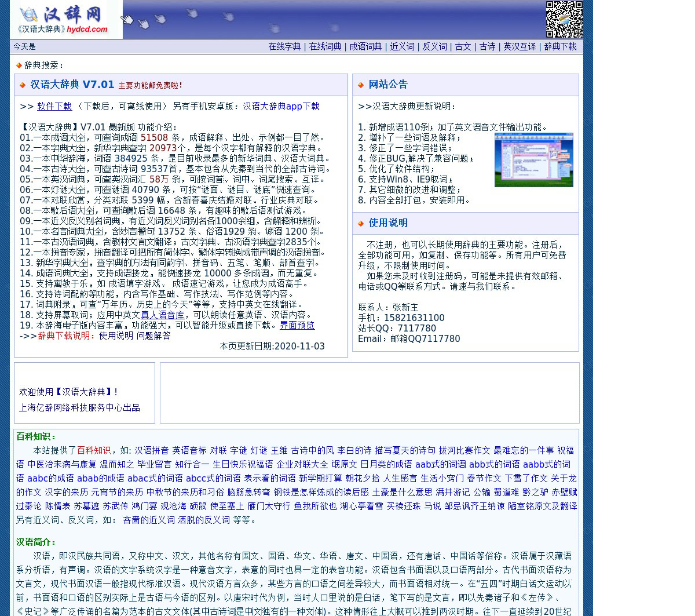
Task: Click the 软件下载 download link
Action: point(54,107)
